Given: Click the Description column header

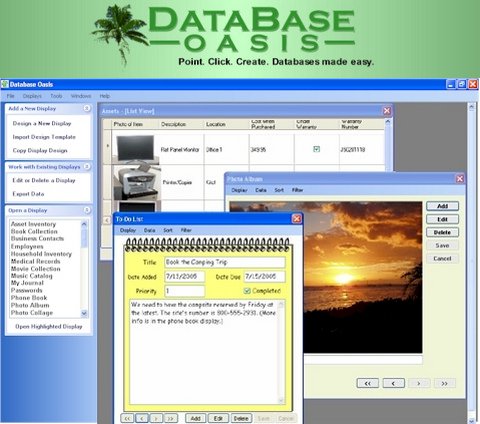Looking at the screenshot, I should pyautogui.click(x=173, y=124).
